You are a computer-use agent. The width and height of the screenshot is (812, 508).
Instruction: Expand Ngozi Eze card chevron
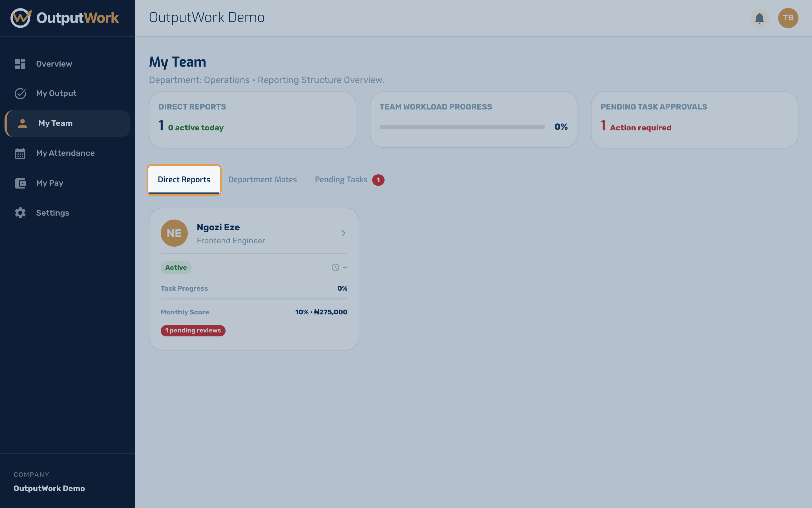[343, 233]
